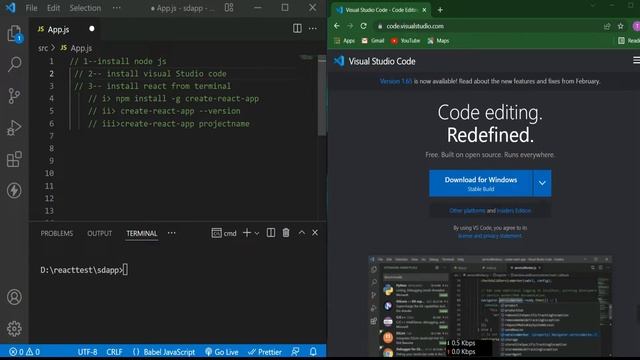Viewport: 640px width, 360px height.
Task: Click the Prettier status bar item
Action: [264, 352]
